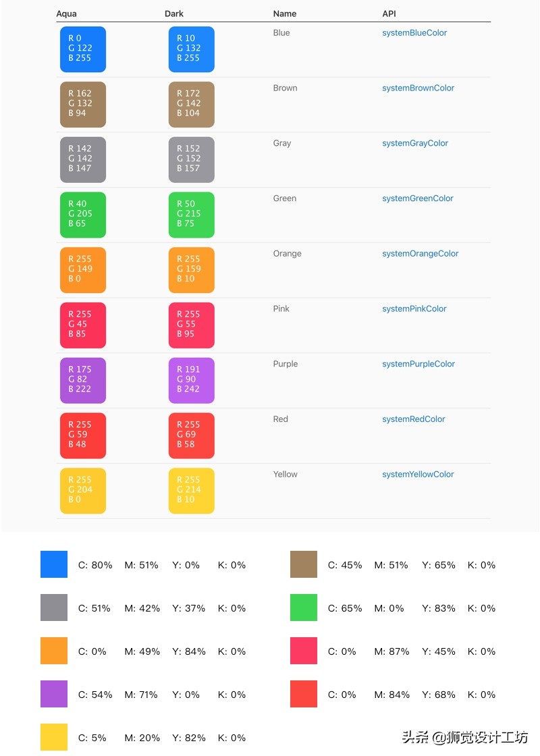
Task: Pick the Dark brown swatch R 172 G 142 B 104
Action: tap(192, 105)
